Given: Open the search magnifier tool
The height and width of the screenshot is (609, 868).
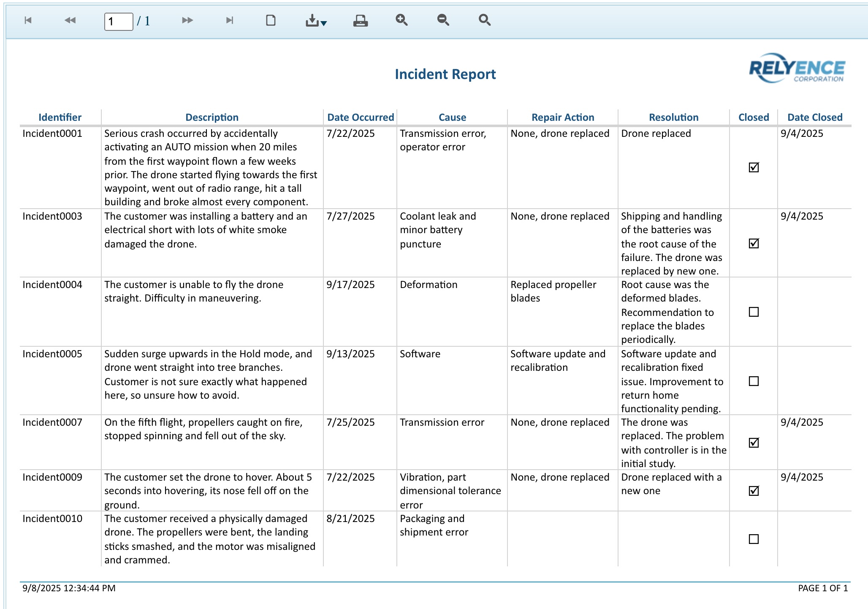Looking at the screenshot, I should point(484,20).
